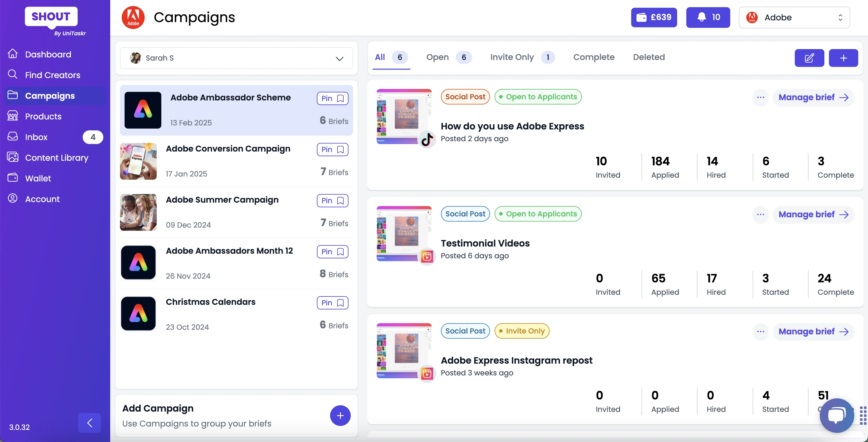
Task: Collapse the sidebar with the chevron arrow
Action: pos(89,422)
